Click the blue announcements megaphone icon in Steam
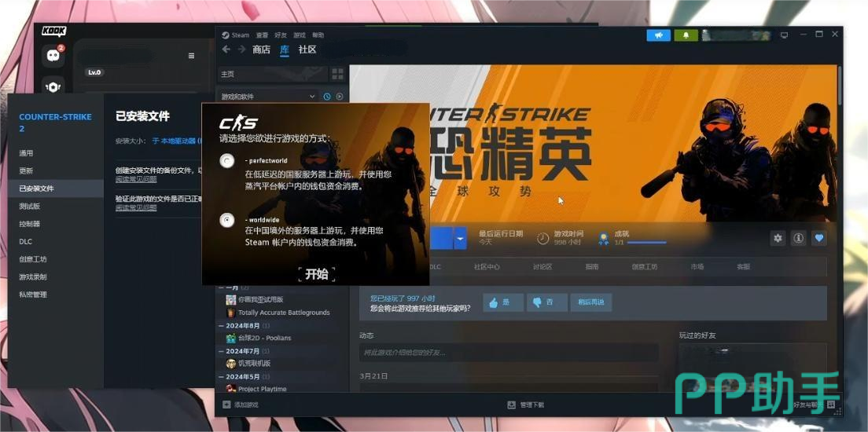Viewport: 868px width, 432px height. point(658,35)
